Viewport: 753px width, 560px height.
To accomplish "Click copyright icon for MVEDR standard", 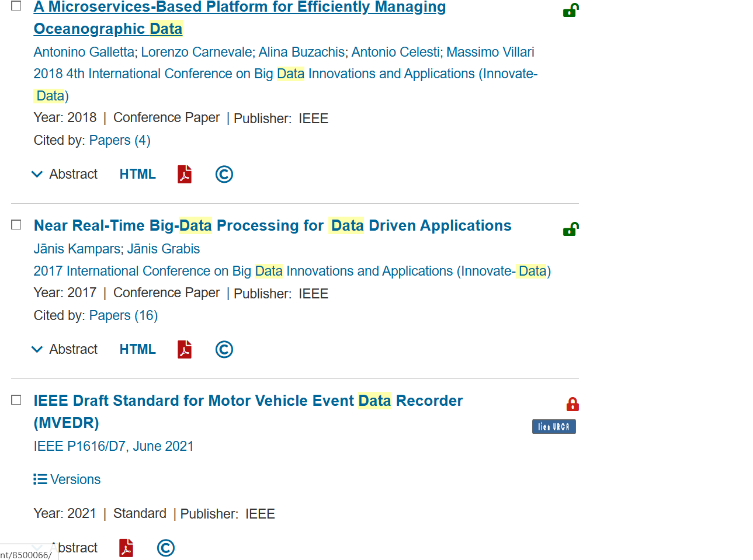I will (x=166, y=548).
